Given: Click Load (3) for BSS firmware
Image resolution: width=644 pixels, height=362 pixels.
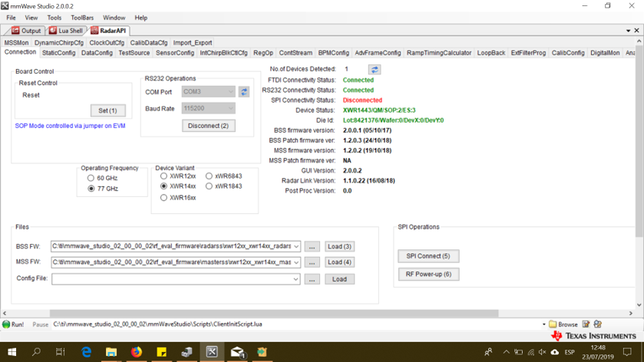Looking at the screenshot, I should [x=339, y=246].
